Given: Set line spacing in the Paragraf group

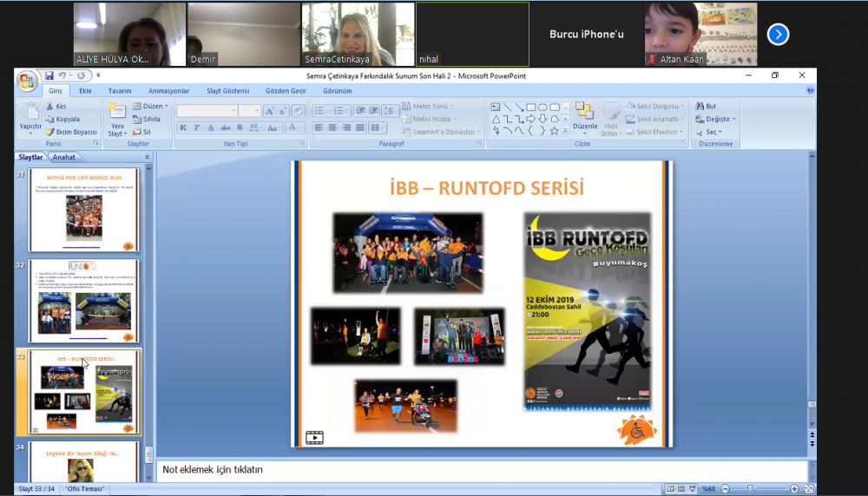Looking at the screenshot, I should (390, 111).
